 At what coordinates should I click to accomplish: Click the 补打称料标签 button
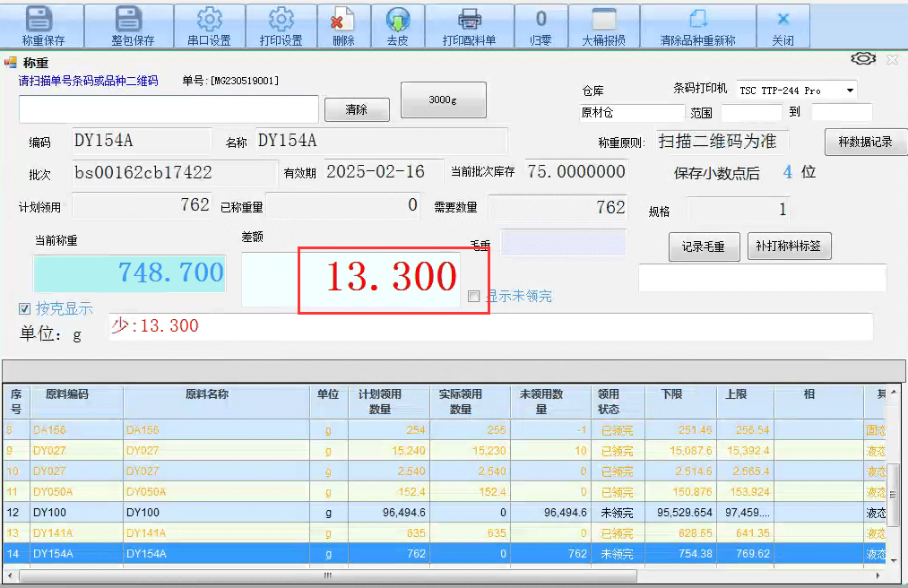coord(789,246)
